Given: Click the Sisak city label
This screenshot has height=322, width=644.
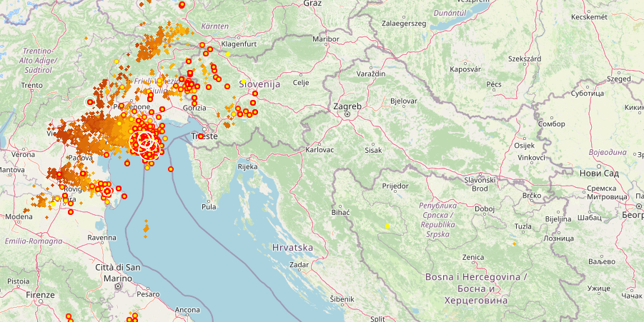Looking at the screenshot, I should [x=373, y=150].
